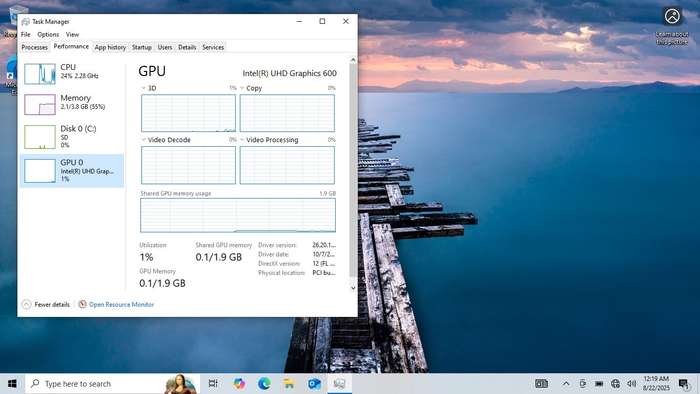Open the Video Processing engine dropdown
Image resolution: width=700 pixels, height=394 pixels.
tap(242, 140)
